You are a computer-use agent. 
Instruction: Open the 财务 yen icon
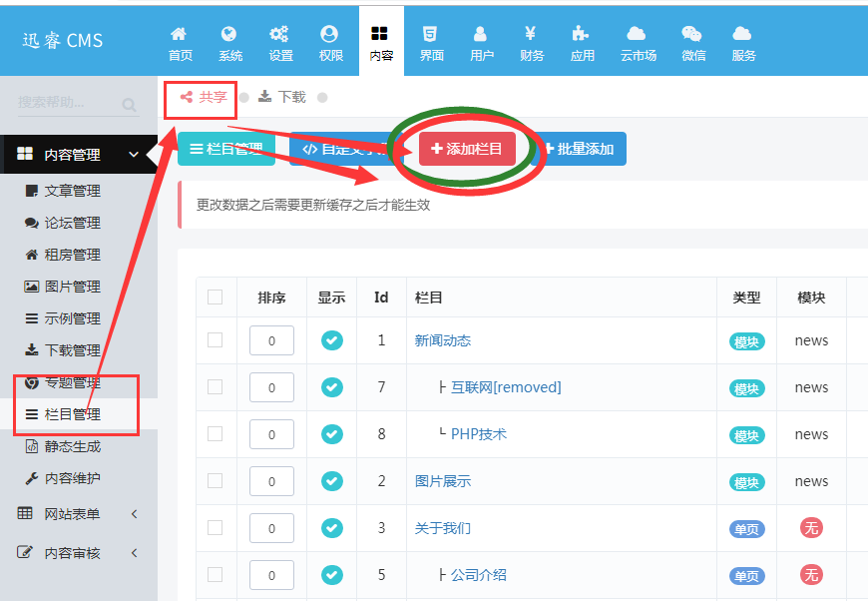tap(531, 34)
